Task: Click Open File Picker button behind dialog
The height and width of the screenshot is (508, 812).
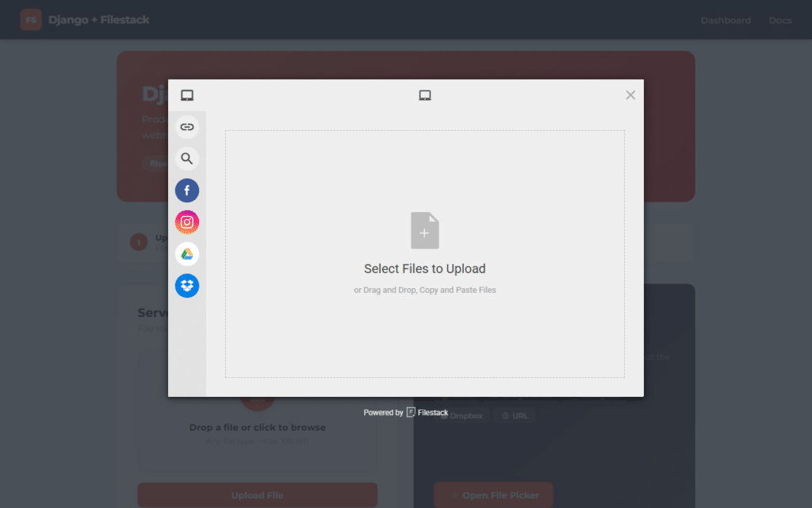Action: pos(493,495)
